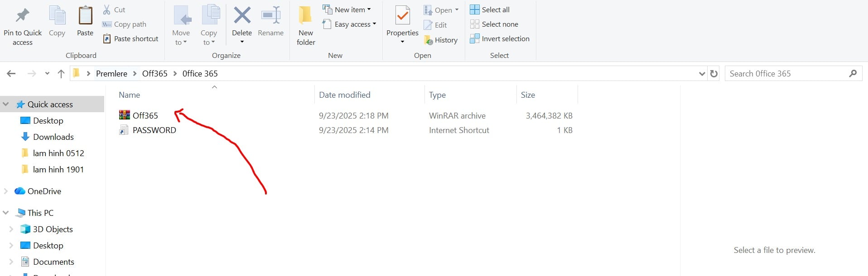Go up one folder level
The height and width of the screenshot is (276, 868).
tap(61, 74)
